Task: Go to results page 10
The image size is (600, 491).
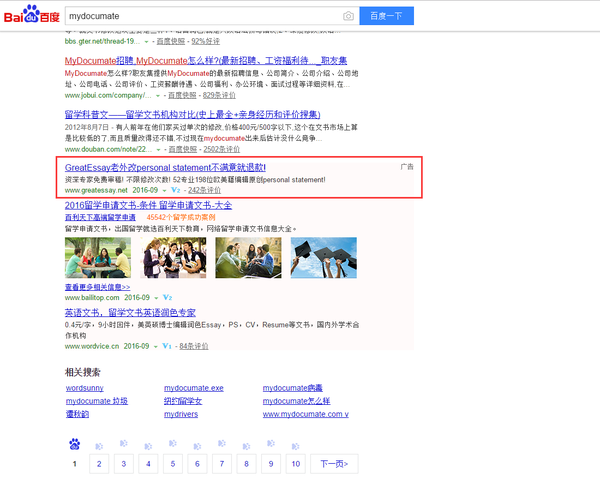Action: pyautogui.click(x=296, y=464)
